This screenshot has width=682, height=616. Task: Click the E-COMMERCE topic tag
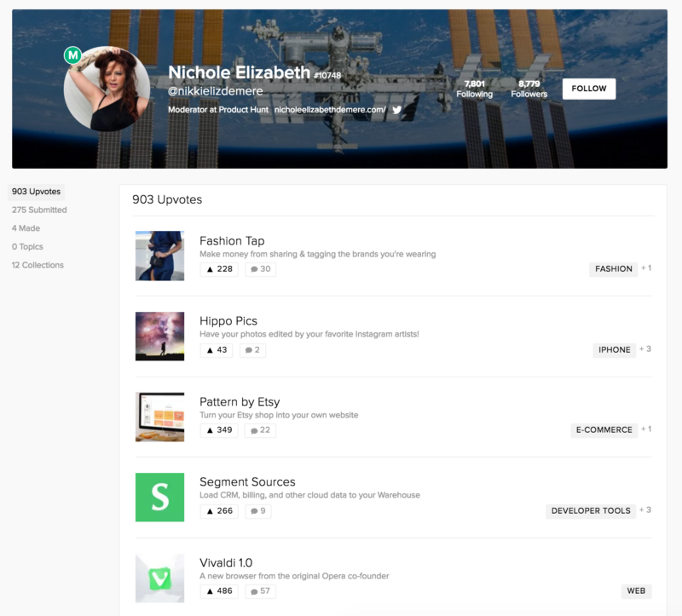coord(604,430)
